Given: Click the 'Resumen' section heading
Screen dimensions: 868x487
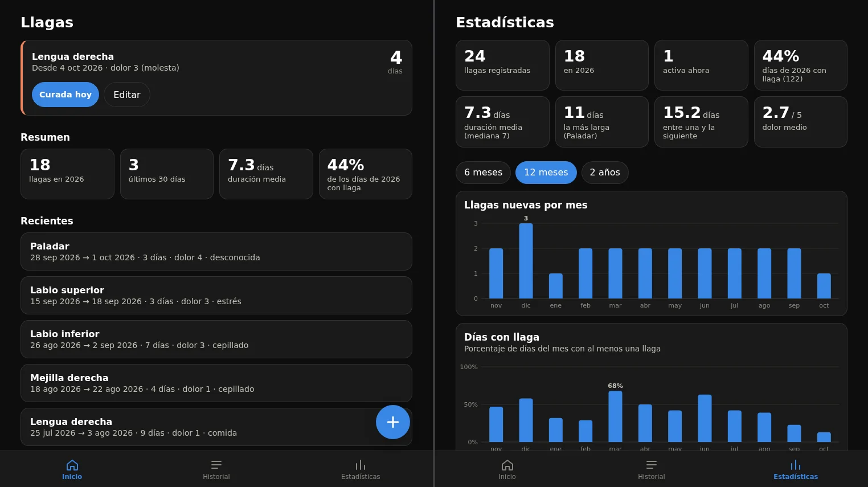Looking at the screenshot, I should [x=45, y=137].
